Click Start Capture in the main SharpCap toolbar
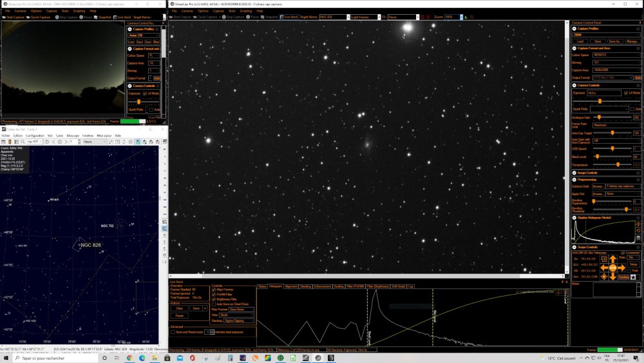644x363 pixels. [x=180, y=17]
